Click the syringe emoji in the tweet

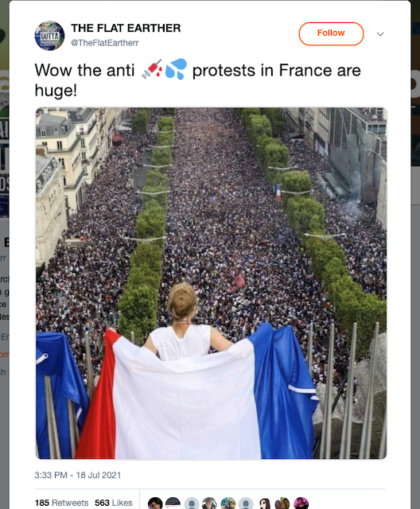tap(152, 69)
